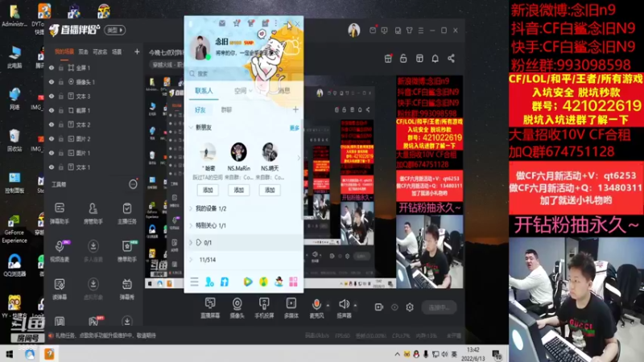This screenshot has height=362, width=644.
Task: Click the record video icon near settings
Action: tap(378, 307)
